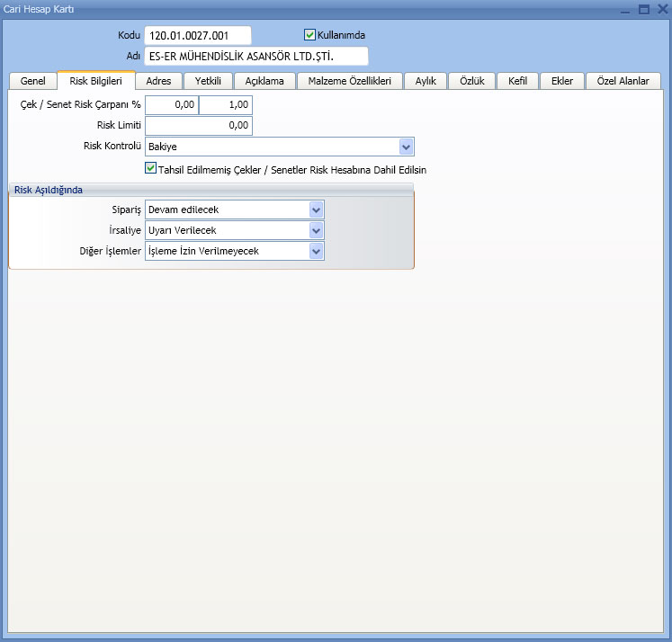This screenshot has height=642, width=672.
Task: Open the Malzeme Özellikleri tab
Action: pos(349,81)
